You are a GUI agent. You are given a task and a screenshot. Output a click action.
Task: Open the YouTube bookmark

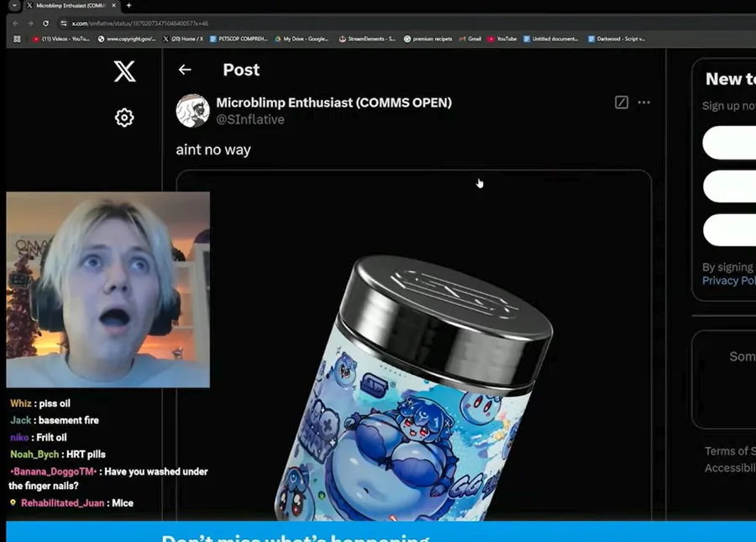[x=502, y=39]
